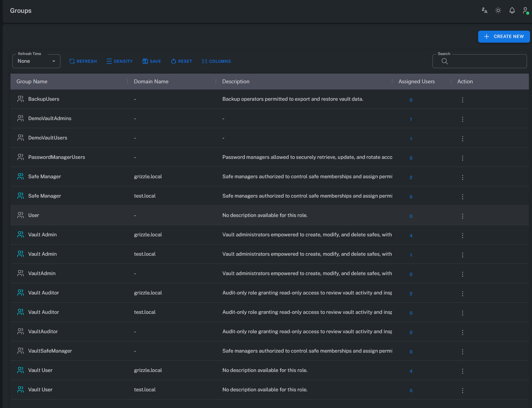
Task: Open the Refresh Time dropdown
Action: 36,61
